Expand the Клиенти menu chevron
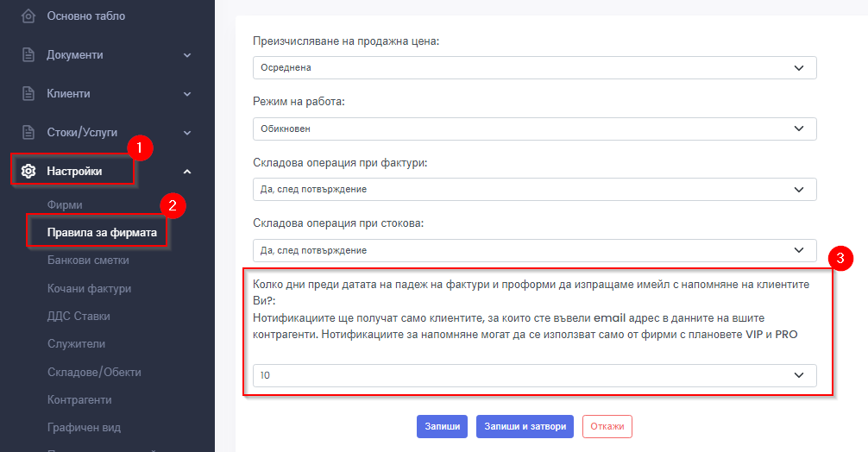 click(187, 93)
